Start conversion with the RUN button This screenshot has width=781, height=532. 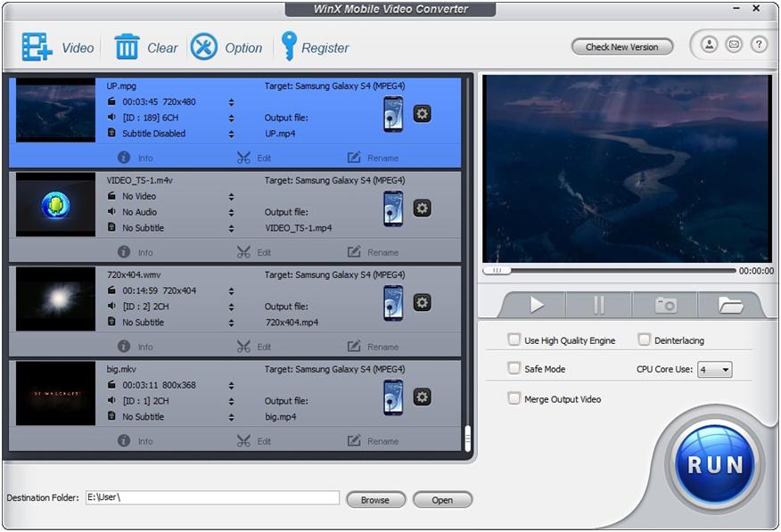tap(715, 463)
